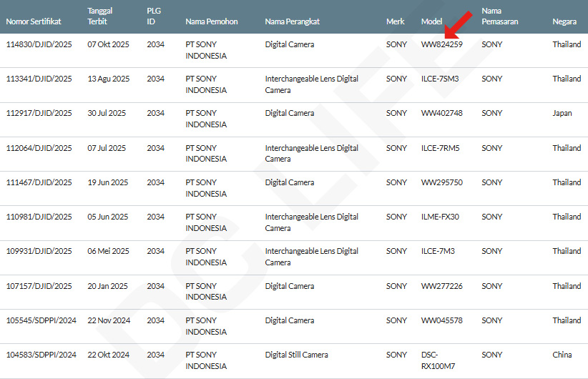Viewport: 588px width, 379px height.
Task: Open certificate 114830/DJID/2025
Action: [x=39, y=44]
